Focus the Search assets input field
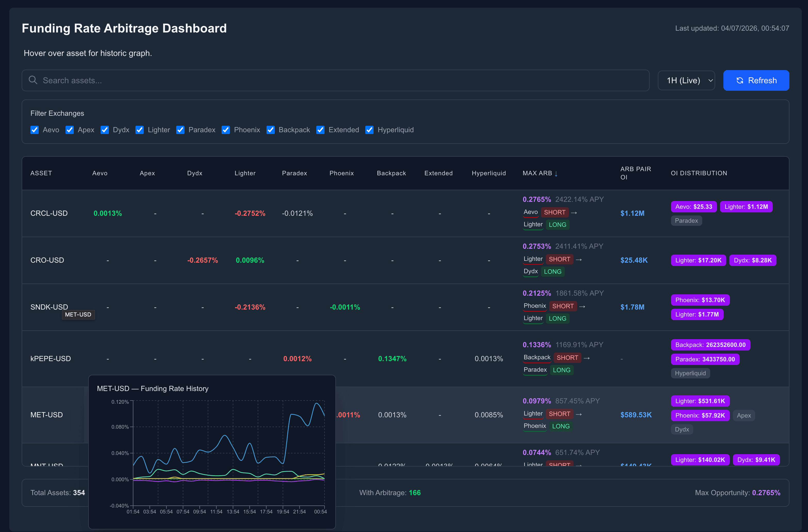Viewport: 808px width, 532px height. point(335,80)
